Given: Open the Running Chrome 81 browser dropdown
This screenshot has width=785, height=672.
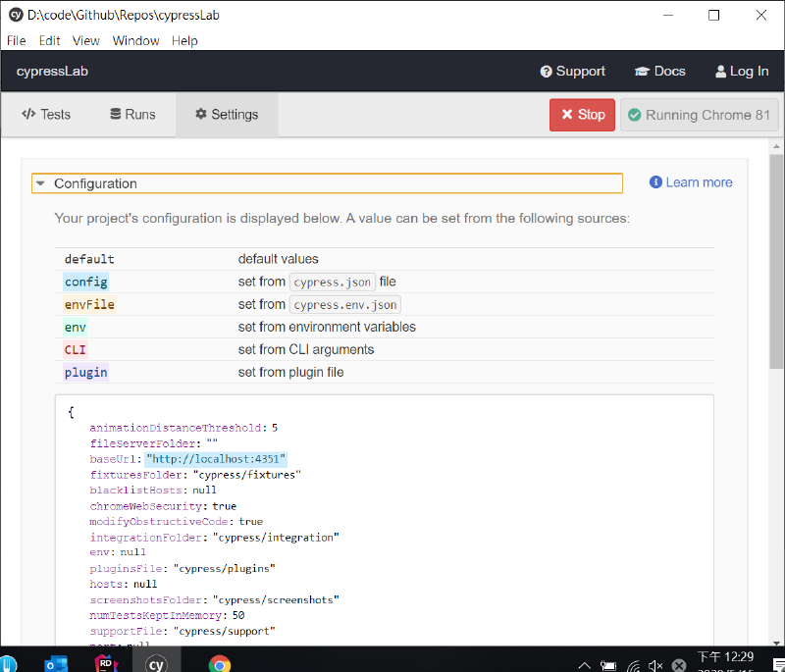Looking at the screenshot, I should tap(700, 115).
